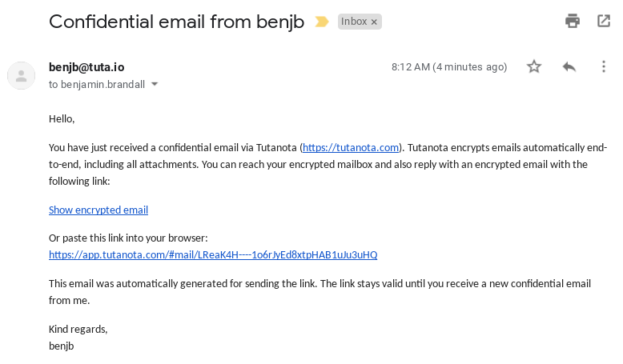Click the 8:12 AM timestamp
Image resolution: width=623 pixels, height=364 pixels.
click(x=449, y=66)
